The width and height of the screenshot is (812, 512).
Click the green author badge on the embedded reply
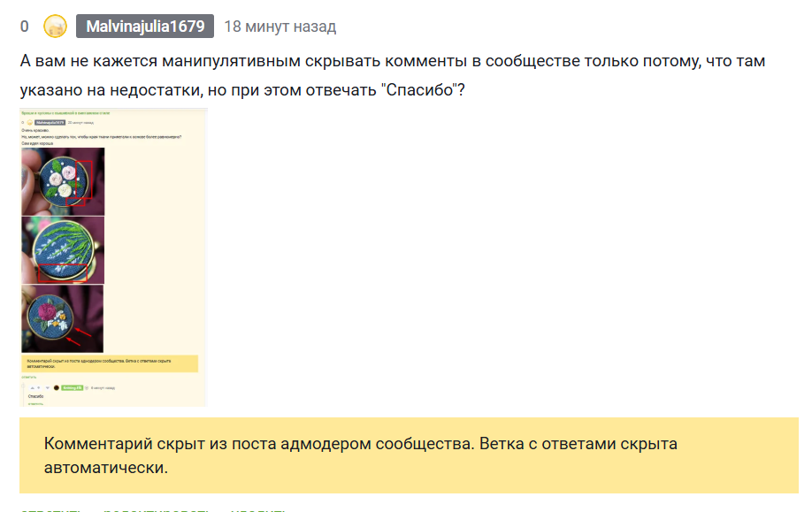72,387
